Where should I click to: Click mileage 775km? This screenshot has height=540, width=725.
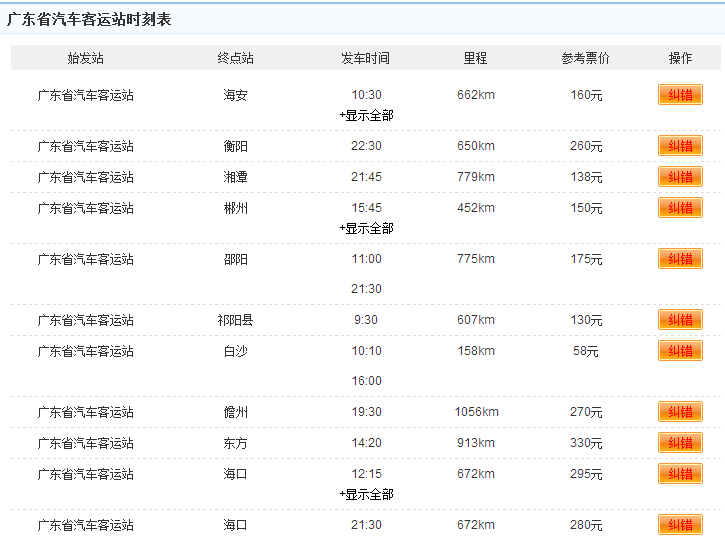coord(476,259)
